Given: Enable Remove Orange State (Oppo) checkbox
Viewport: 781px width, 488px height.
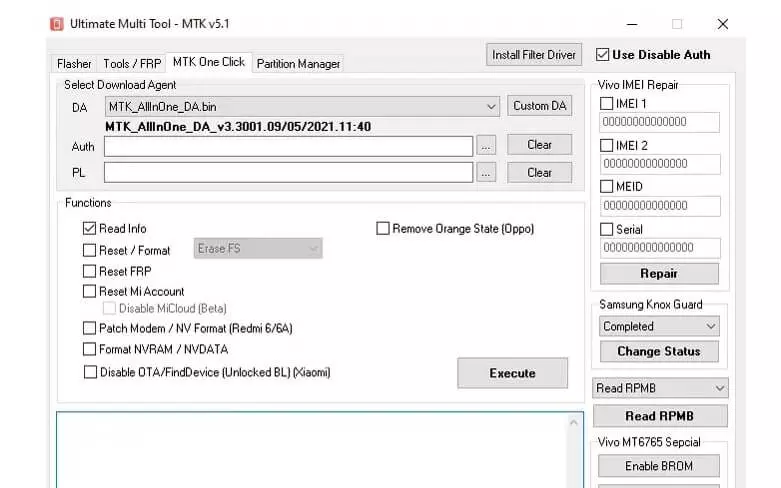Looking at the screenshot, I should 383,229.
